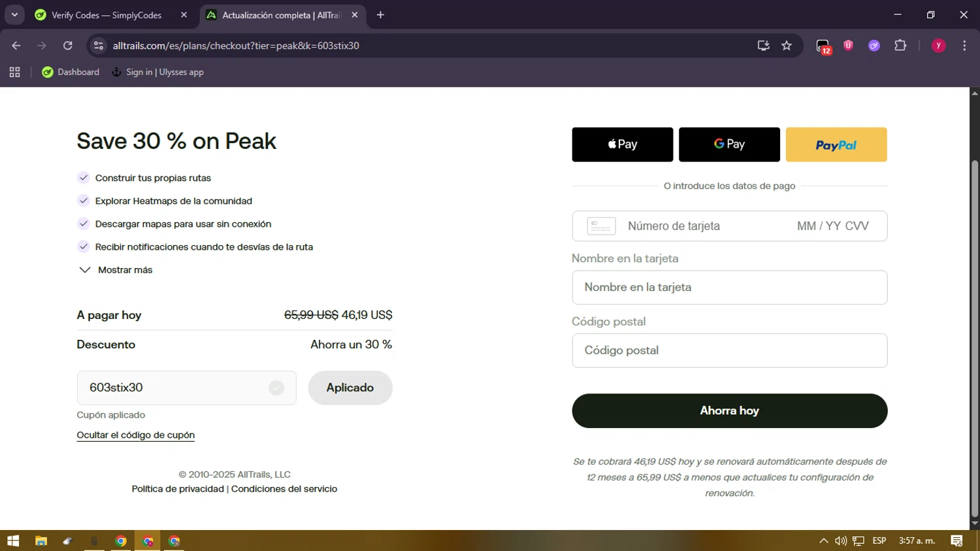Screen dimensions: 980x551
Task: Pay with Google Pay button
Action: [729, 144]
